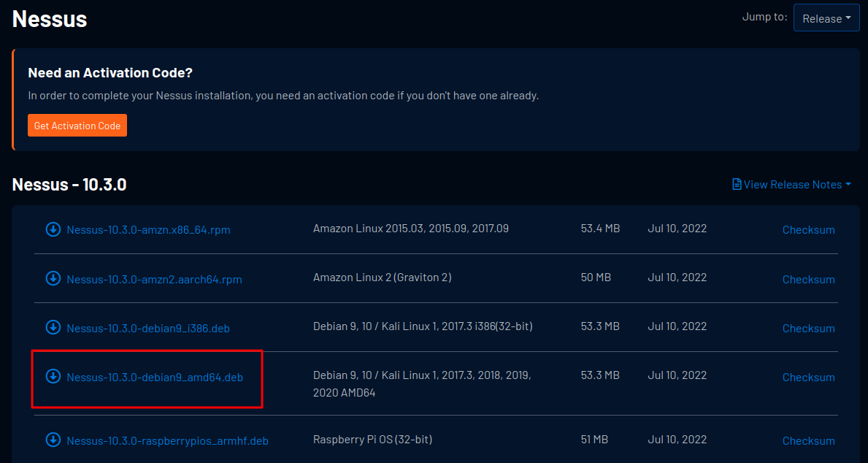Click the 'Jump to:' label
868x463 pixels.
point(764,18)
